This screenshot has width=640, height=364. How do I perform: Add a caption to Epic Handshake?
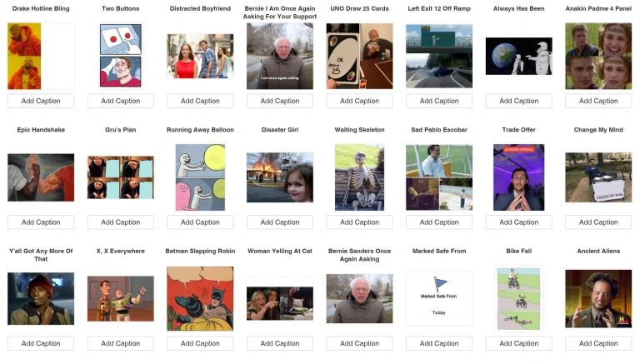coord(41,222)
